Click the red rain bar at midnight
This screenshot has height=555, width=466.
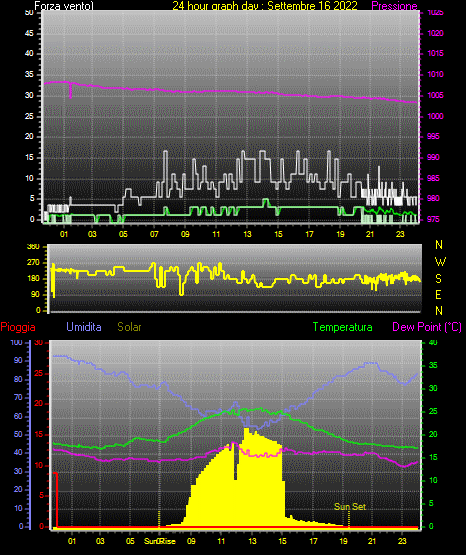point(56,500)
